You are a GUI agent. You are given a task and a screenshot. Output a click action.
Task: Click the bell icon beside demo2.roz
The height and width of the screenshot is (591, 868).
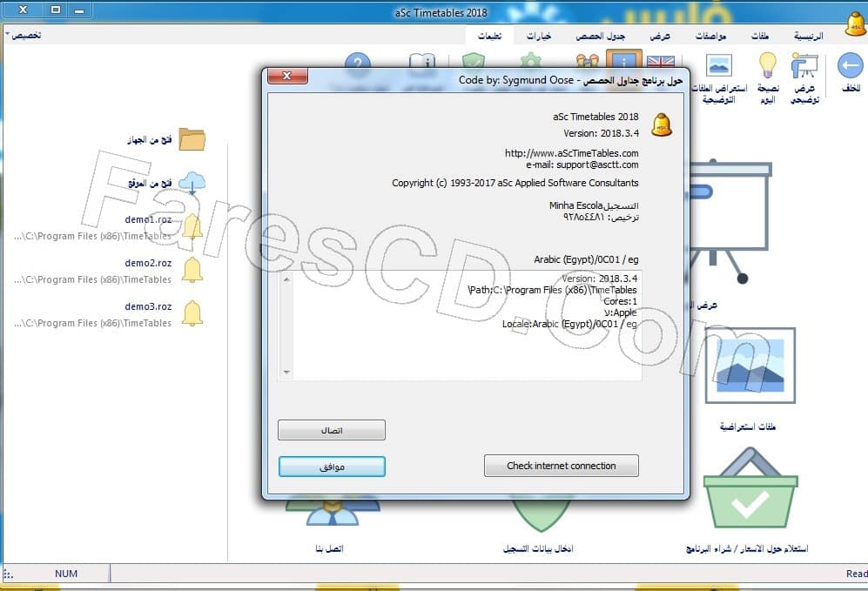point(192,270)
